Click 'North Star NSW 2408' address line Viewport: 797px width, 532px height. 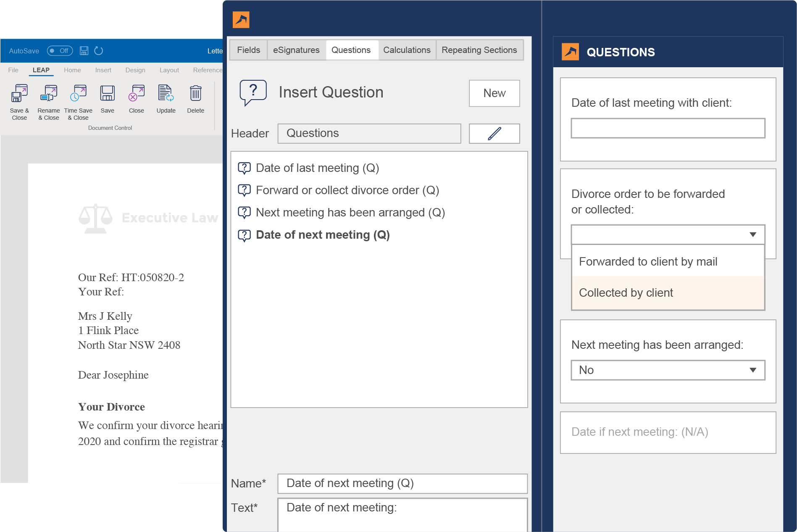pos(129,345)
